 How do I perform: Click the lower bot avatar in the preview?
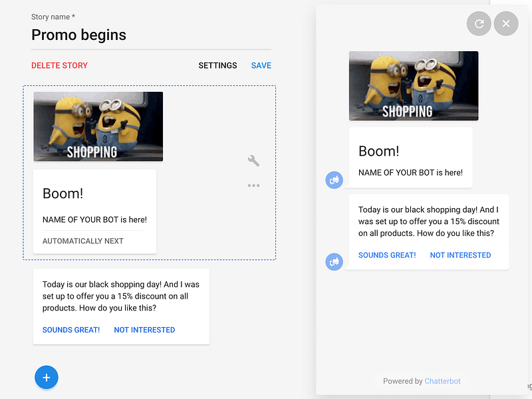[x=334, y=261]
